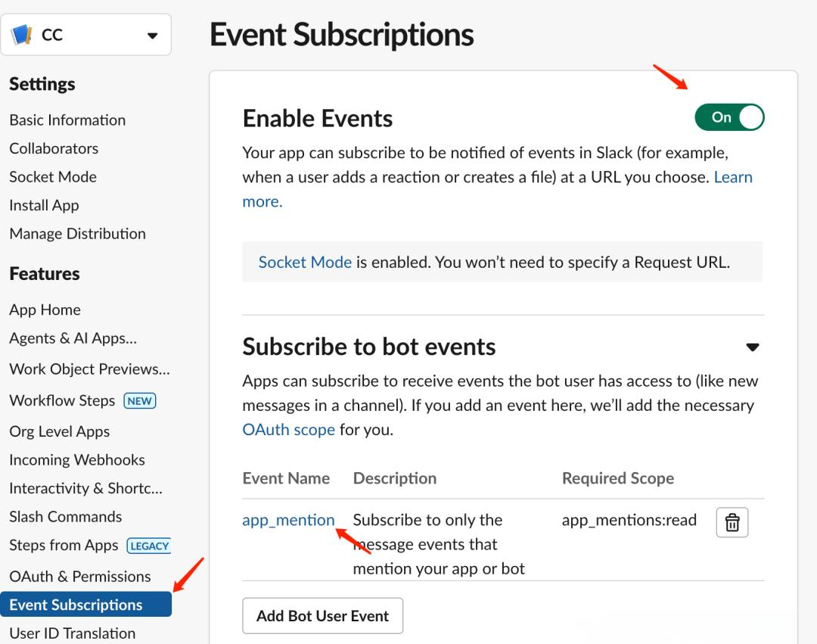Click the CC app book icon
This screenshot has width=817, height=644.
coord(22,35)
